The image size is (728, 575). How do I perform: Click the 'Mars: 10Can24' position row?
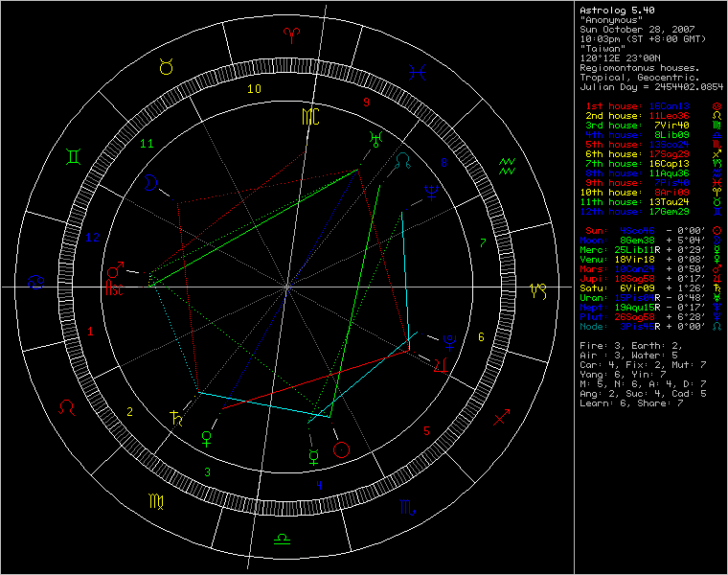tap(643, 269)
